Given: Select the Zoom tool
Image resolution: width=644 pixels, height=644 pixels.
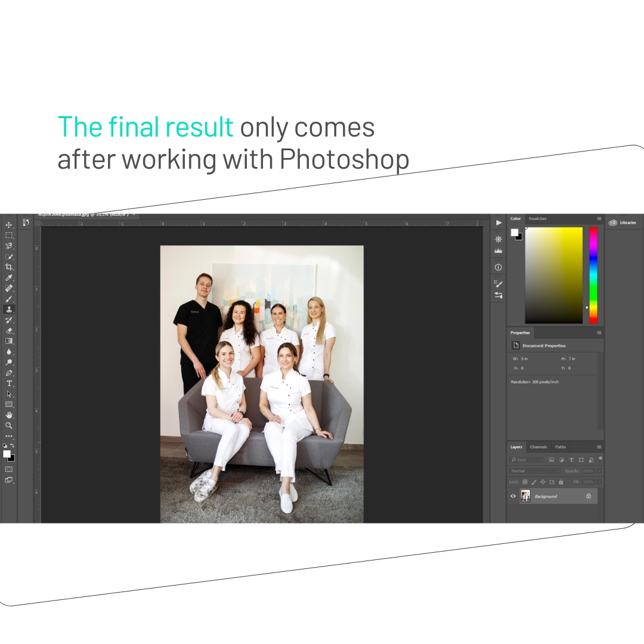Looking at the screenshot, I should tap(8, 426).
